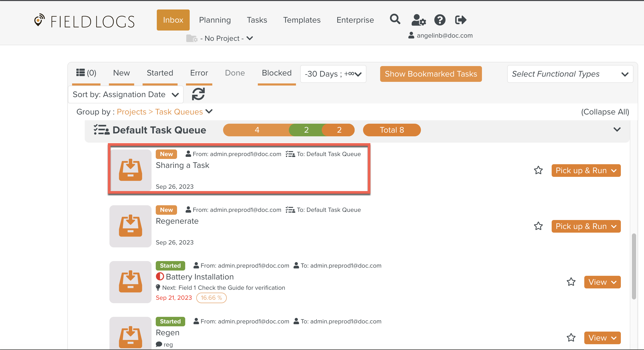This screenshot has height=350, width=644.
Task: Open the -30 Days date range dropdown
Action: tap(333, 74)
